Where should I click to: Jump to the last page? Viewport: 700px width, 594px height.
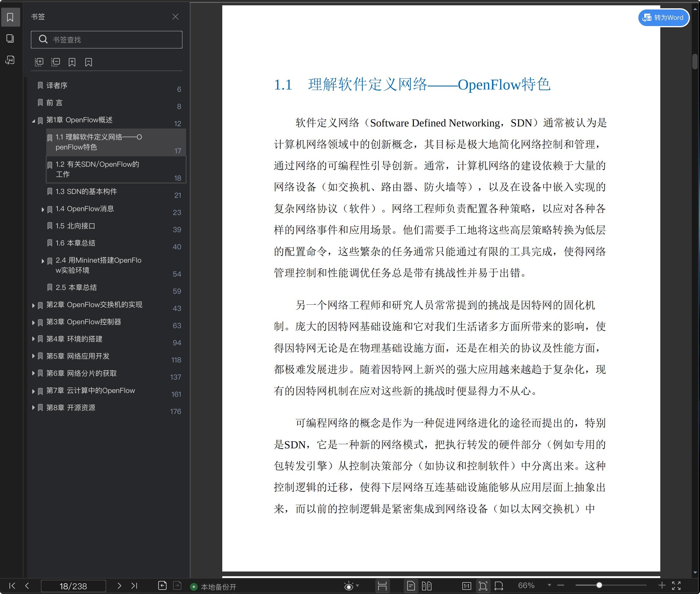[x=134, y=586]
